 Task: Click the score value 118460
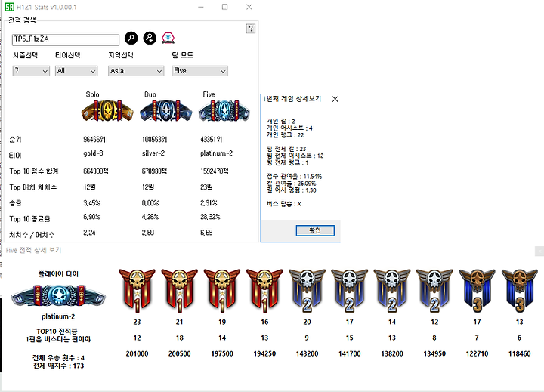pos(519,353)
